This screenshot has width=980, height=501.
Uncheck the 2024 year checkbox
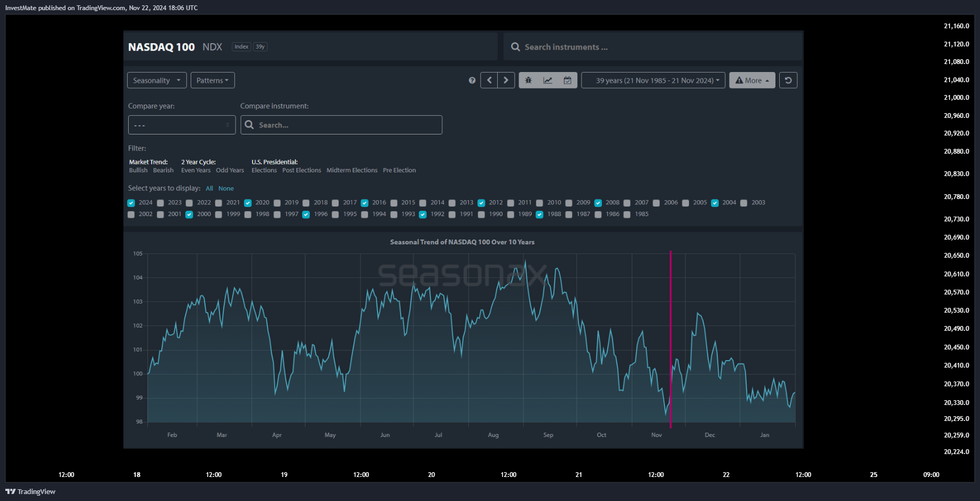(x=131, y=203)
